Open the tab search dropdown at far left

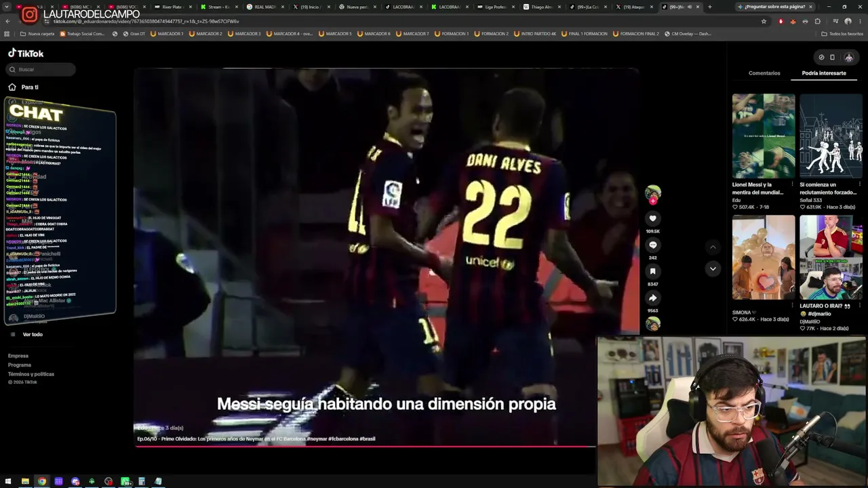6,7
